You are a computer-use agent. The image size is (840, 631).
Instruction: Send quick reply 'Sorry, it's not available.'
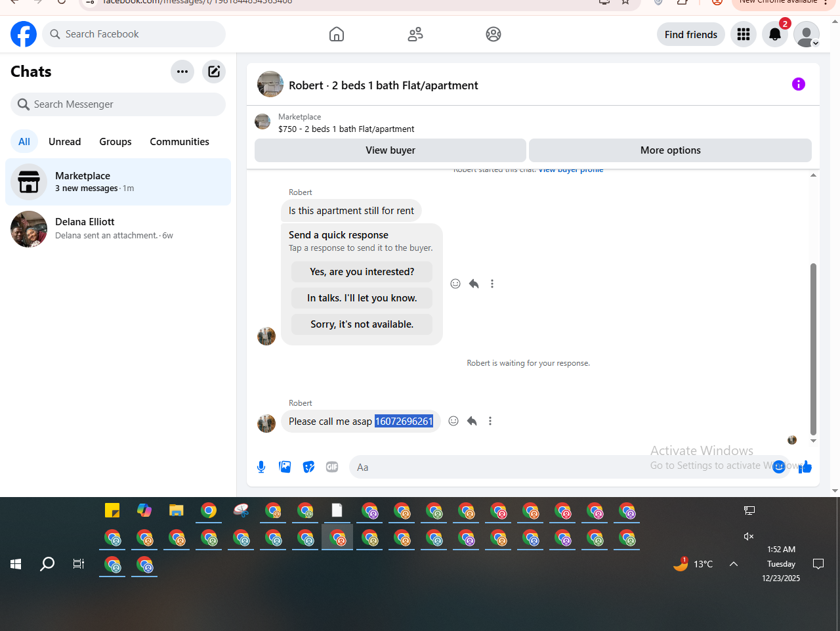point(362,324)
